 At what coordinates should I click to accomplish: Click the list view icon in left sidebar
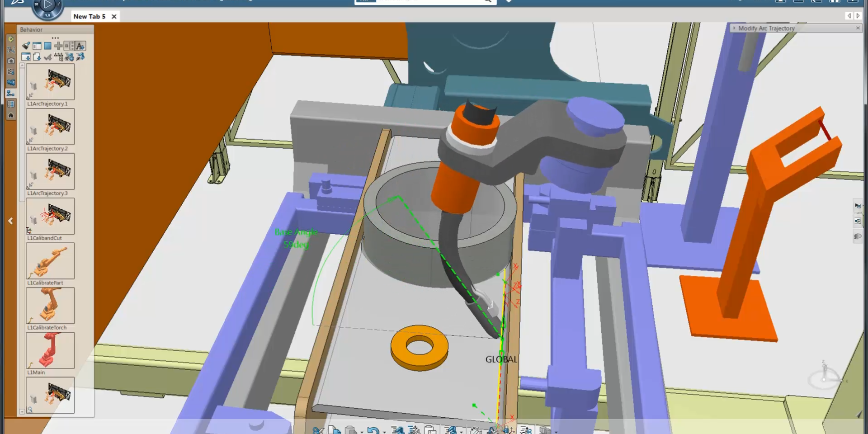(x=11, y=104)
